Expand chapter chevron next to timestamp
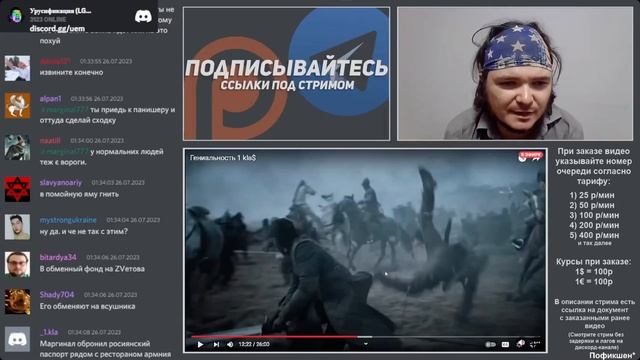Image resolution: width=640 pixels, height=360 pixels. 365,344
